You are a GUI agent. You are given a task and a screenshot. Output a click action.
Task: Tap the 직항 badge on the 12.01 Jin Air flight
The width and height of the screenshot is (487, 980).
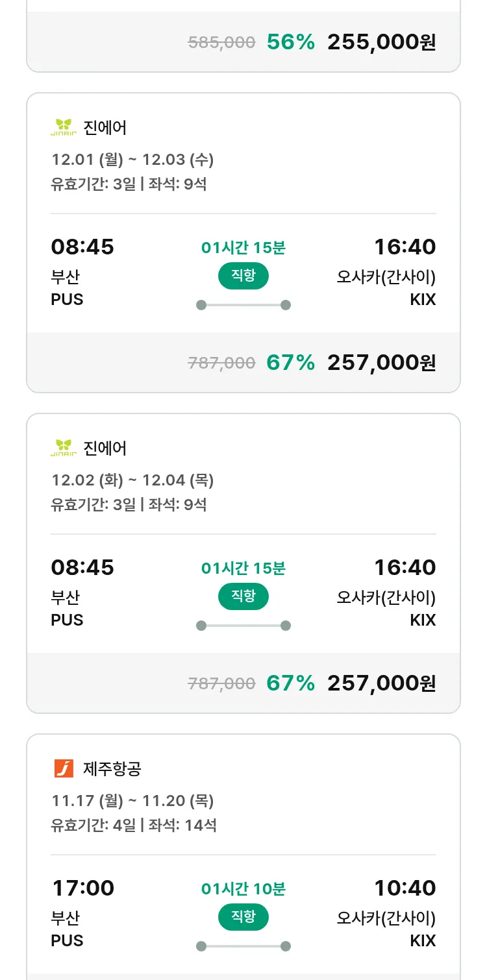coord(243,276)
